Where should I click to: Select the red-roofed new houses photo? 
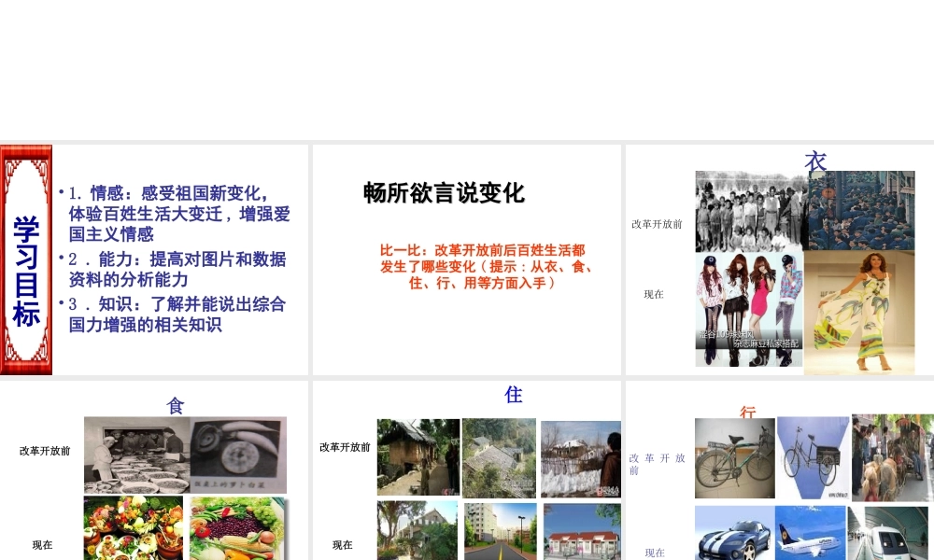click(582, 532)
